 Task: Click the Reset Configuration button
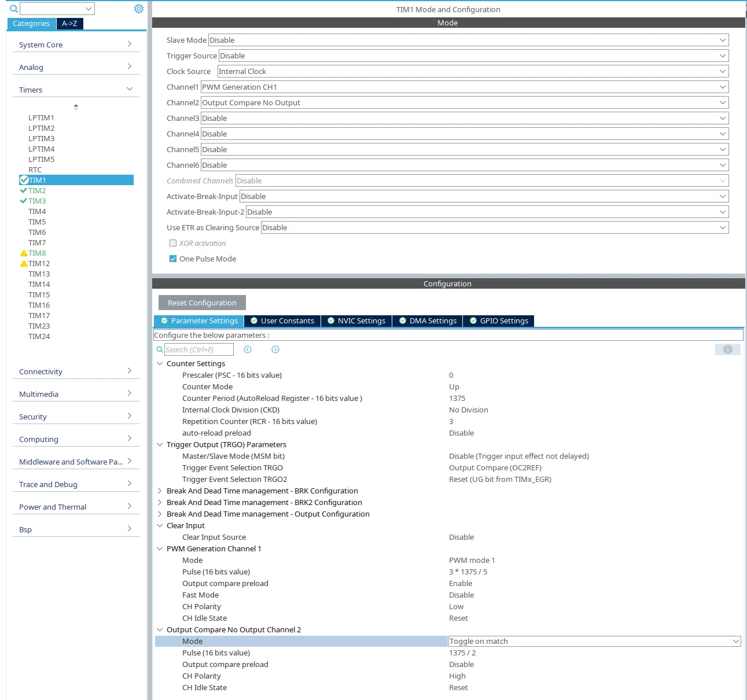tap(202, 303)
